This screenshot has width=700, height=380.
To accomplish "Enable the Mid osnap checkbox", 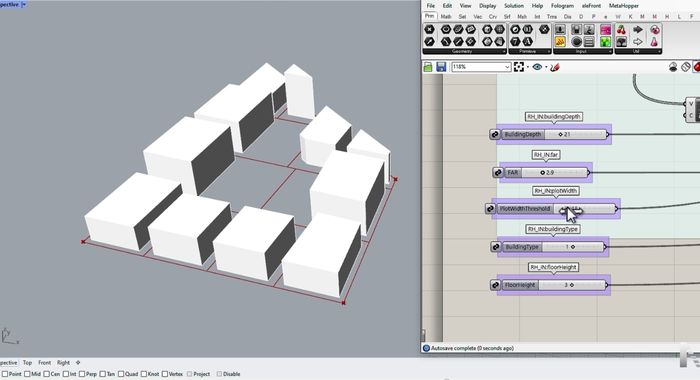I will [x=27, y=374].
